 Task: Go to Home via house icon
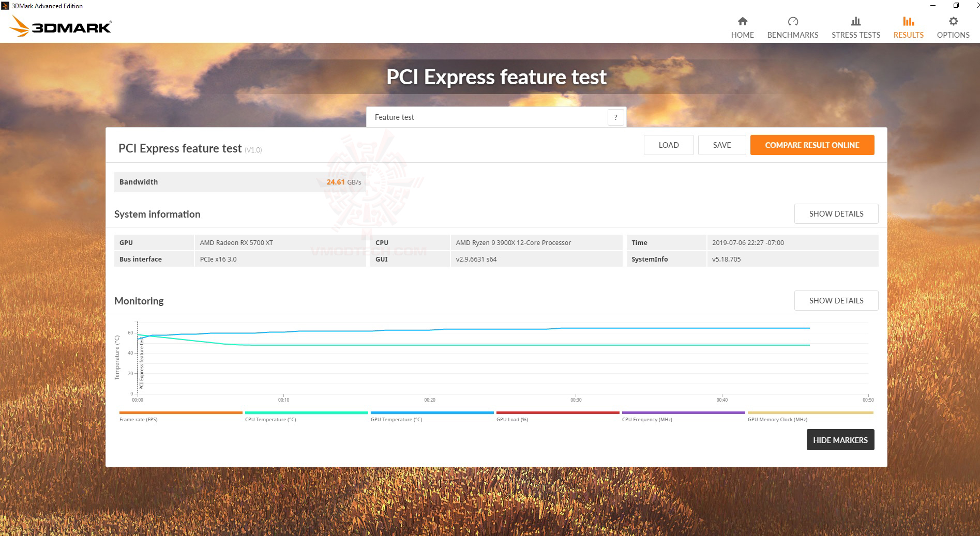pos(742,21)
